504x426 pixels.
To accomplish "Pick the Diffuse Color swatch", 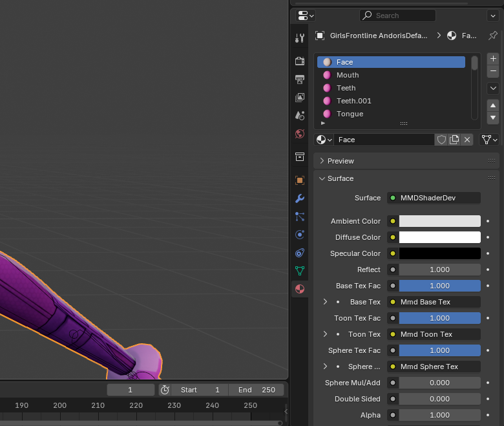I will tap(440, 237).
